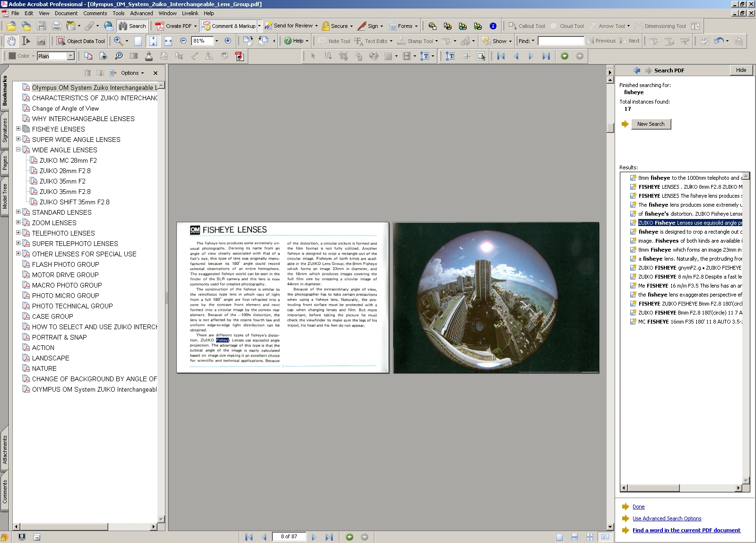Switch to the Signatures side tab

tap(5, 130)
